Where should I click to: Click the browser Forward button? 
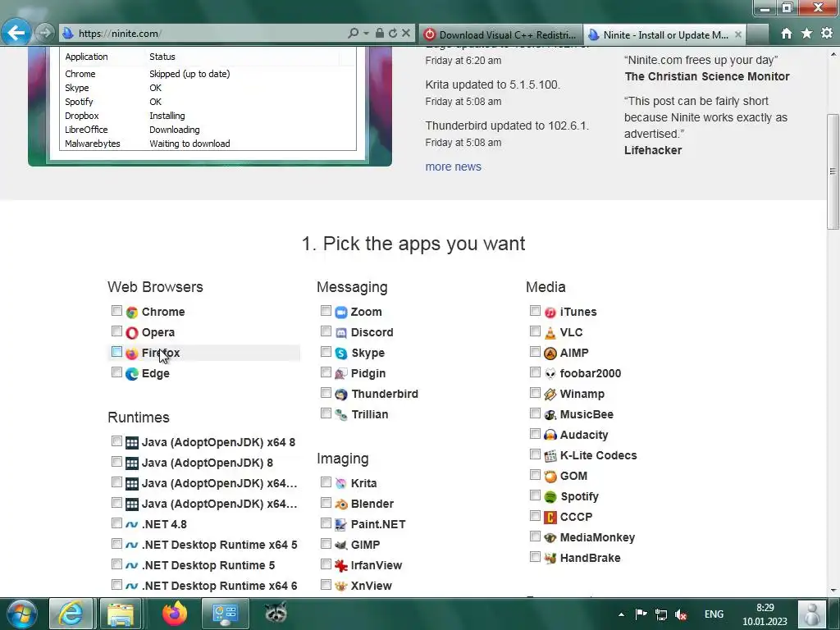46,33
